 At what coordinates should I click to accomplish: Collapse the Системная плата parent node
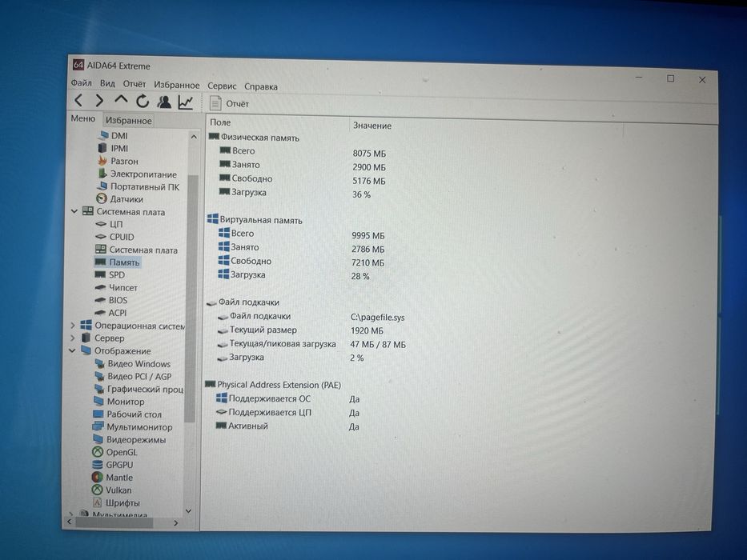[x=74, y=211]
